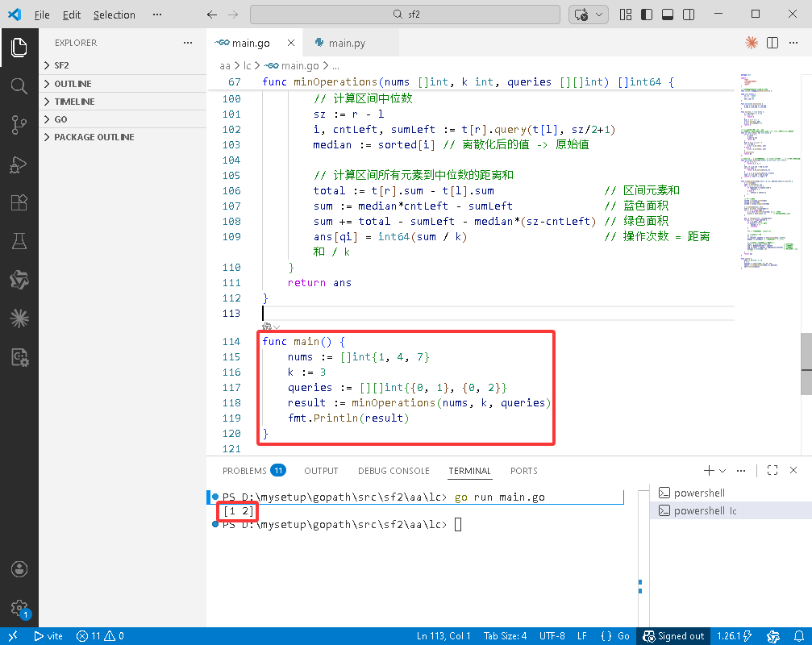Open the Source Control view

point(19,125)
